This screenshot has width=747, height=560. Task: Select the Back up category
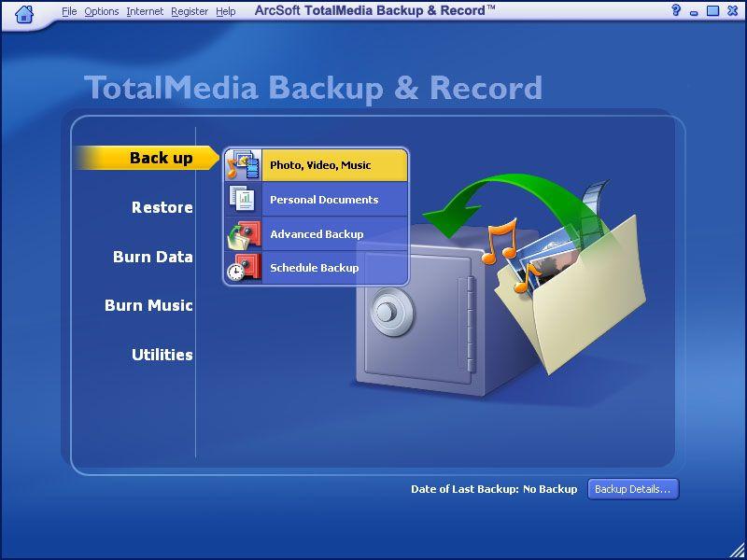(147, 158)
